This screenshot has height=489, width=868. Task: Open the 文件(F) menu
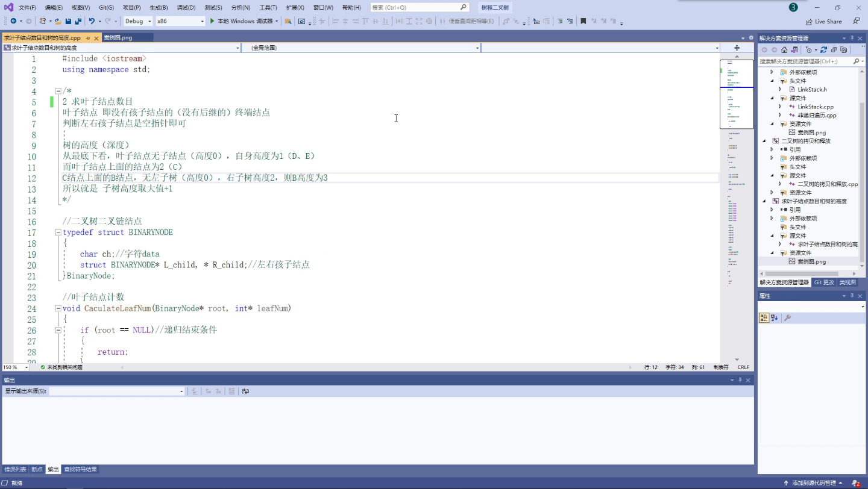27,7
